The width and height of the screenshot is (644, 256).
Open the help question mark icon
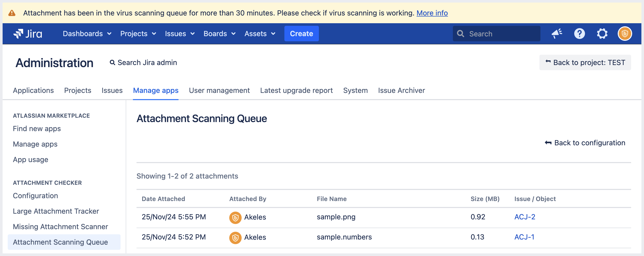click(580, 33)
